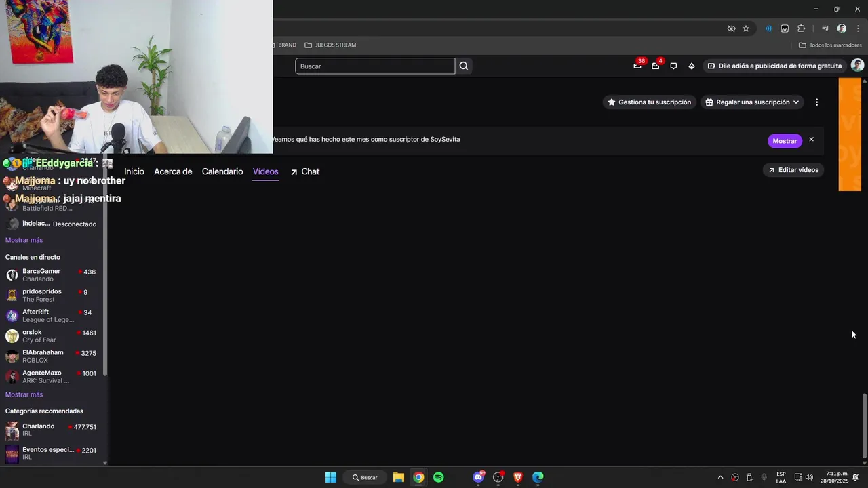Open the three-dot channel options menu
The image size is (868, 488).
coord(816,102)
